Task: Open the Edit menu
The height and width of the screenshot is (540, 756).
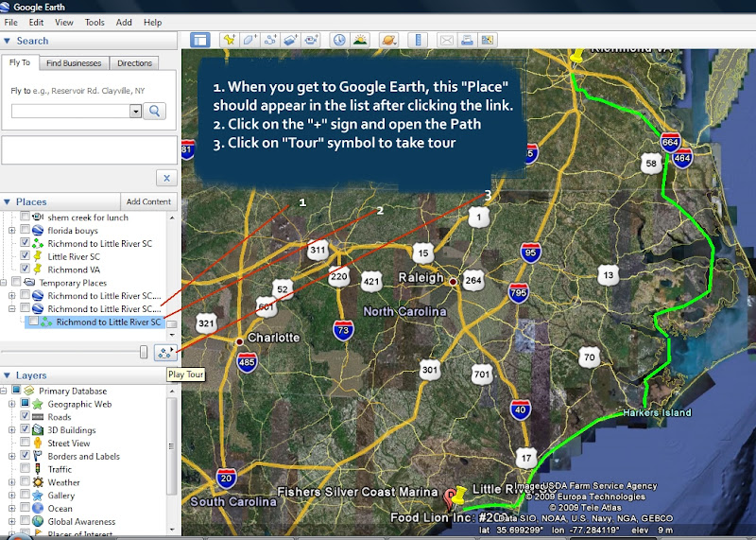Action: (x=36, y=22)
